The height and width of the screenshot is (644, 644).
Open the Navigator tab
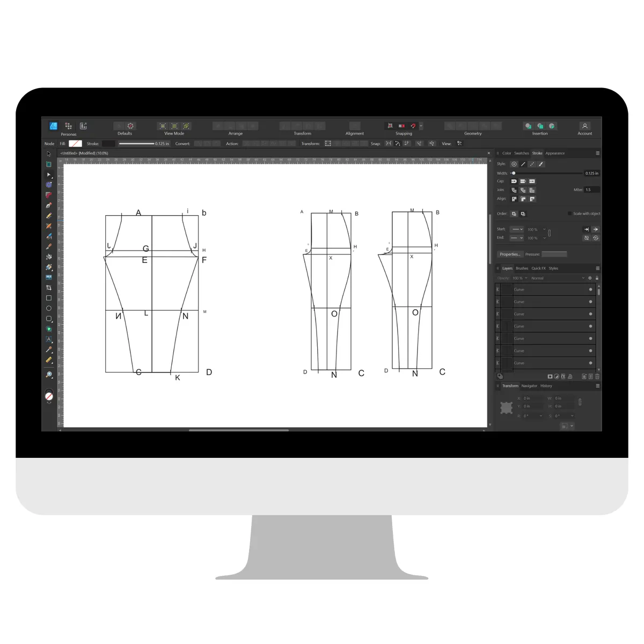pos(529,386)
